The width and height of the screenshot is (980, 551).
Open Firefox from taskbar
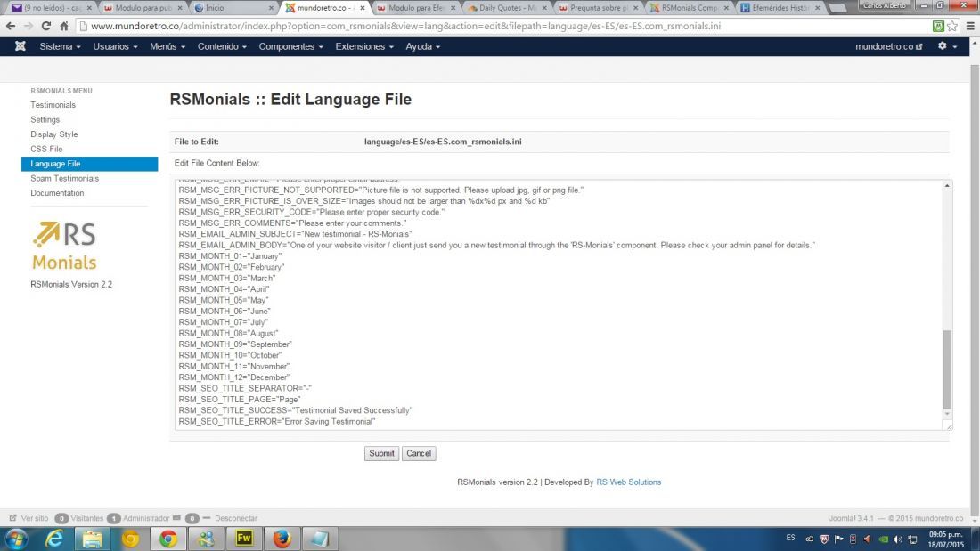(282, 539)
